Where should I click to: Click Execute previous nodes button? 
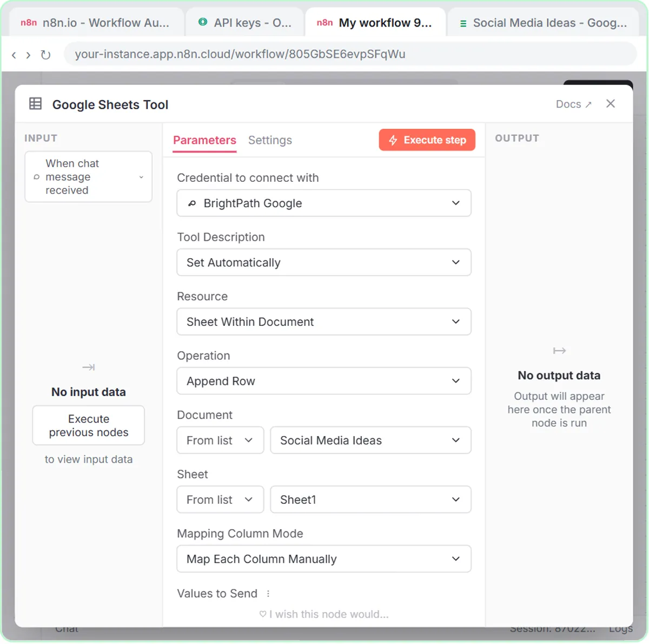[89, 426]
